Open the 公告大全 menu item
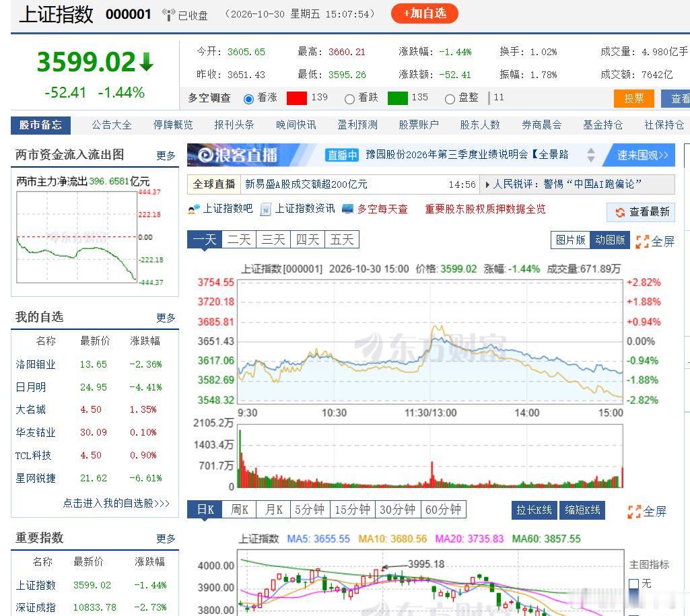 [x=112, y=125]
